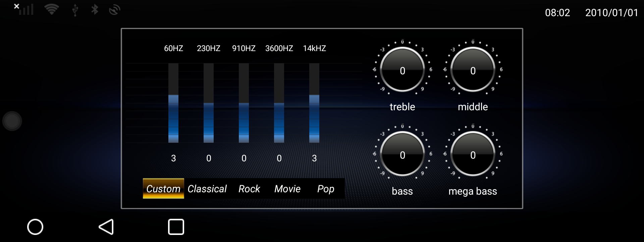Screen dimensions: 644x242
Task: Apply the Pop equalizer preset
Action: [x=325, y=189]
